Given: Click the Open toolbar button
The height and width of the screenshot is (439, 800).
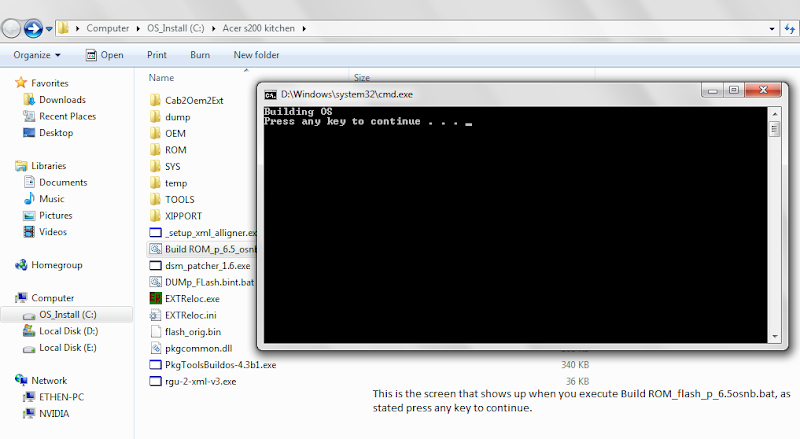Looking at the screenshot, I should point(105,55).
